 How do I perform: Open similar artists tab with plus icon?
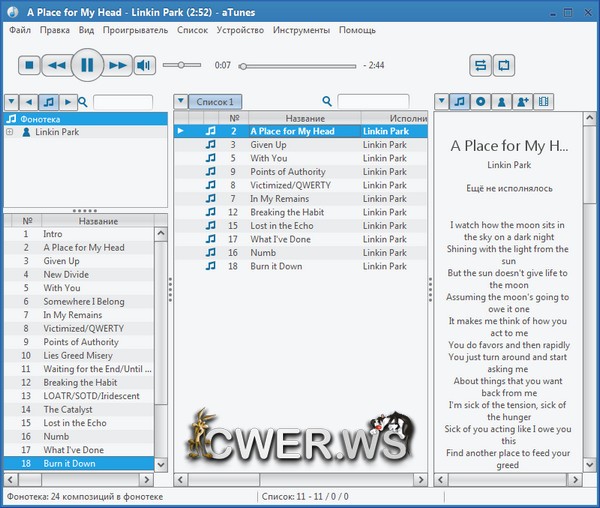pyautogui.click(x=523, y=101)
